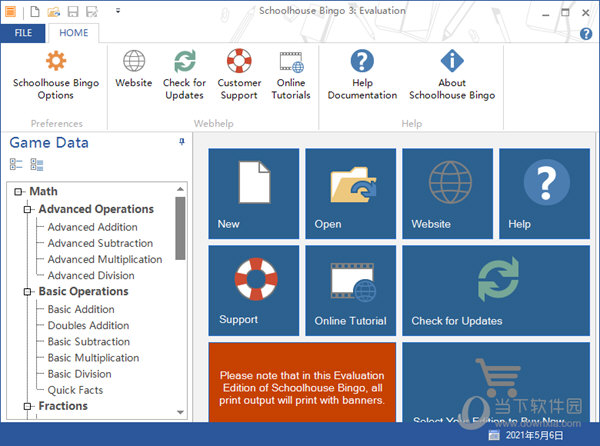This screenshot has height=446, width=600.
Task: Click the Open tile with folder
Action: click(351, 194)
